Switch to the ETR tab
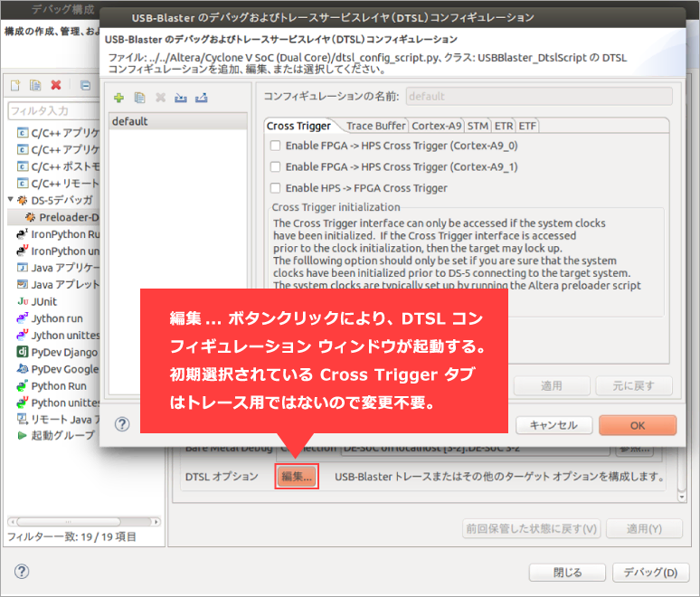 504,126
